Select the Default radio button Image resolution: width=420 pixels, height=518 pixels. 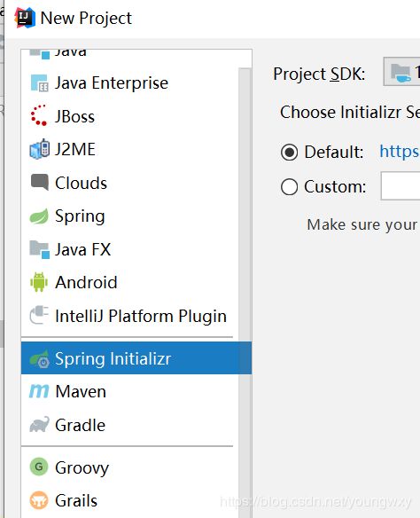pos(290,153)
